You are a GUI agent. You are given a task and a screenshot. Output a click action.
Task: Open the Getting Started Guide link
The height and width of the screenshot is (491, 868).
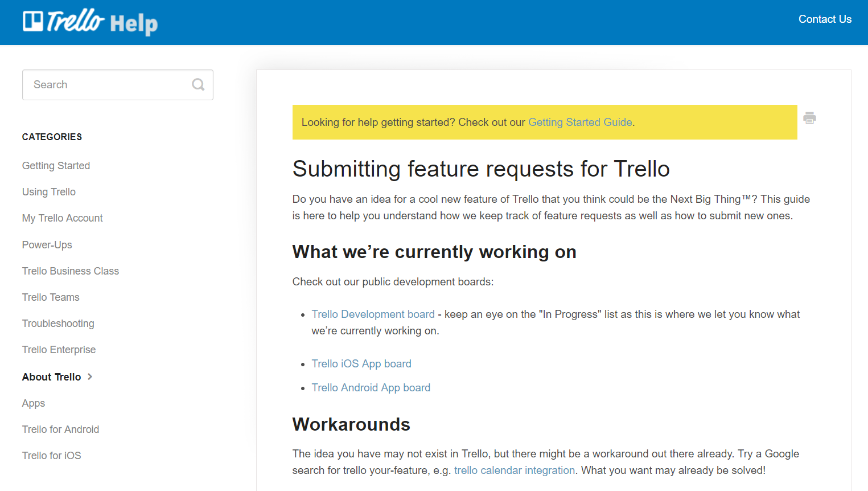click(580, 122)
